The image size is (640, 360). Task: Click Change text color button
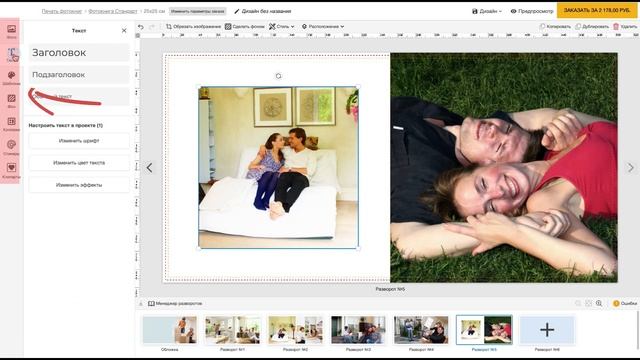79,163
